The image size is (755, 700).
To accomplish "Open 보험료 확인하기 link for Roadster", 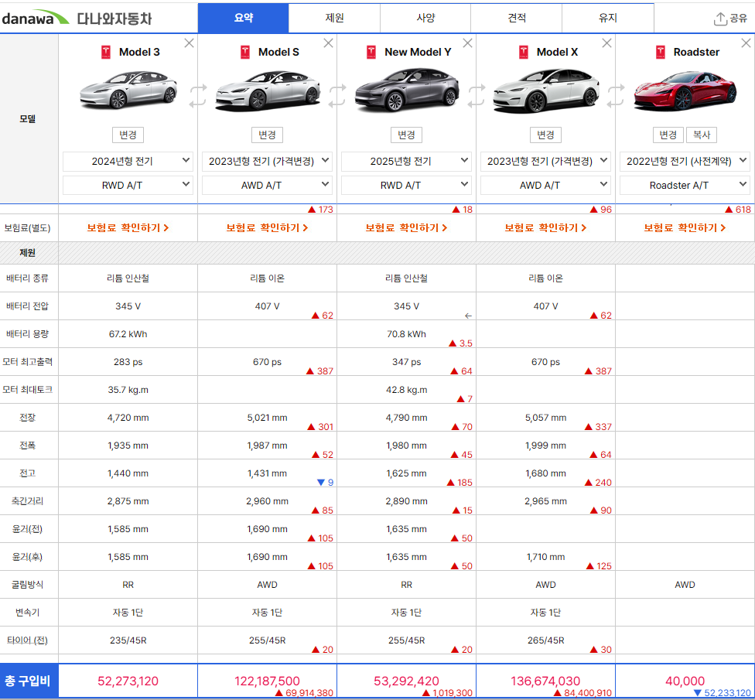I will coord(685,227).
